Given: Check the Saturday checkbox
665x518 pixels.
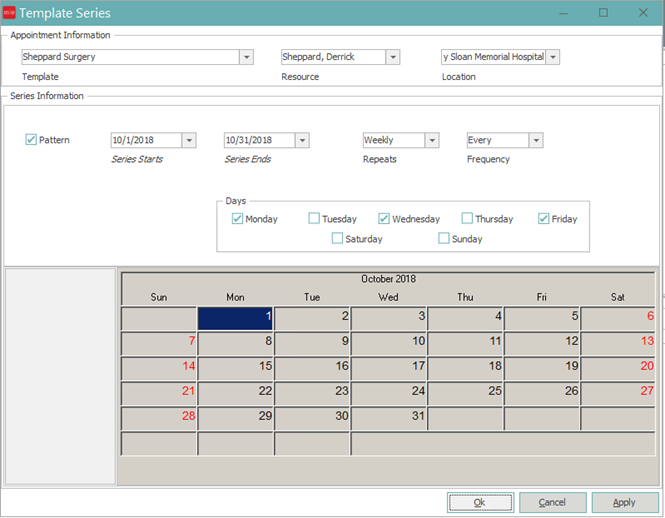Looking at the screenshot, I should 337,238.
